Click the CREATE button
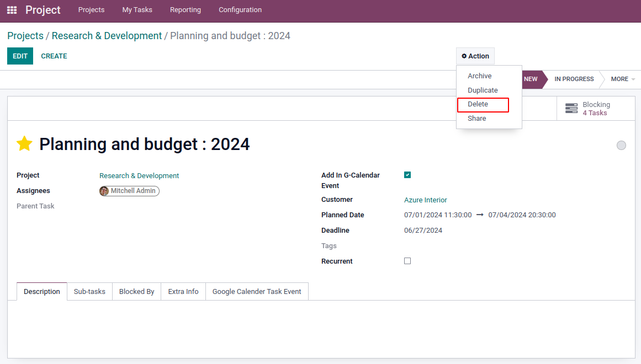641x364 pixels. [54, 56]
